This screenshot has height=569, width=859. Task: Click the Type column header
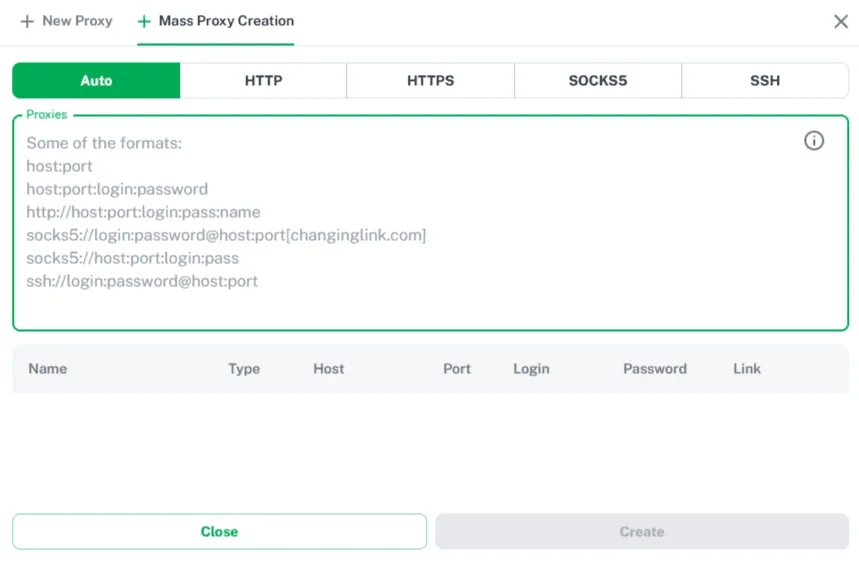pyautogui.click(x=244, y=369)
